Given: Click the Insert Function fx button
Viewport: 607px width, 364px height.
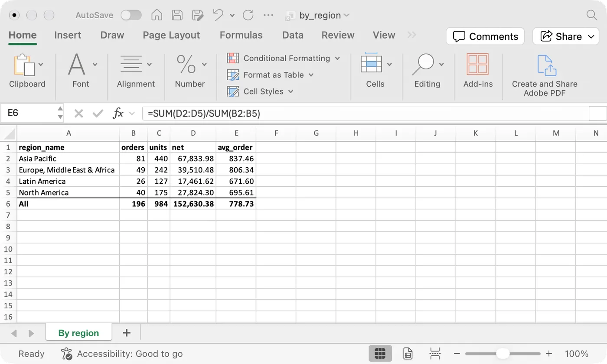Looking at the screenshot, I should click(118, 114).
